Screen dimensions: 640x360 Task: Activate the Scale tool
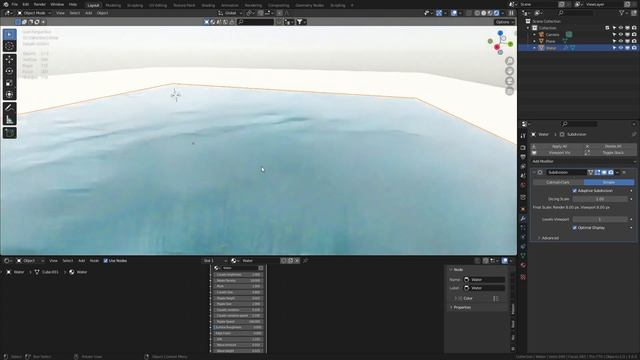(x=9, y=83)
